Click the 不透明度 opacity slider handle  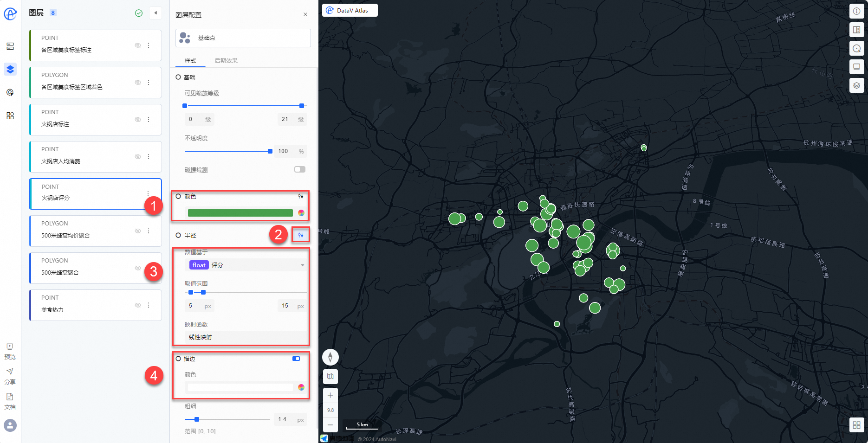[x=270, y=151]
